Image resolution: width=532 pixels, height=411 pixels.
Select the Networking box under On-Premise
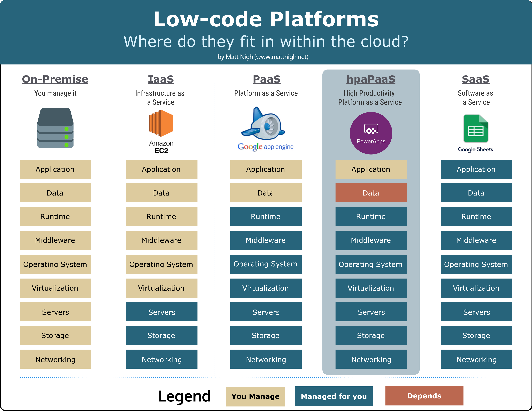point(55,359)
